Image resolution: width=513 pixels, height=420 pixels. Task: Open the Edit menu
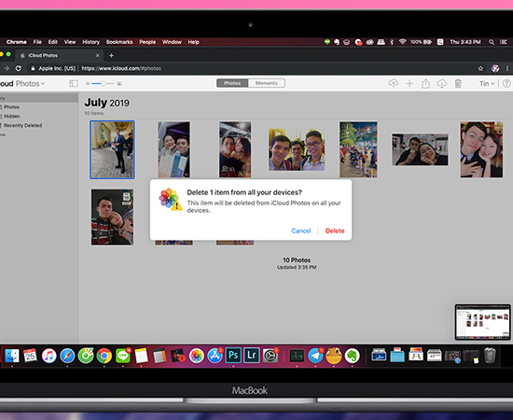coord(52,42)
